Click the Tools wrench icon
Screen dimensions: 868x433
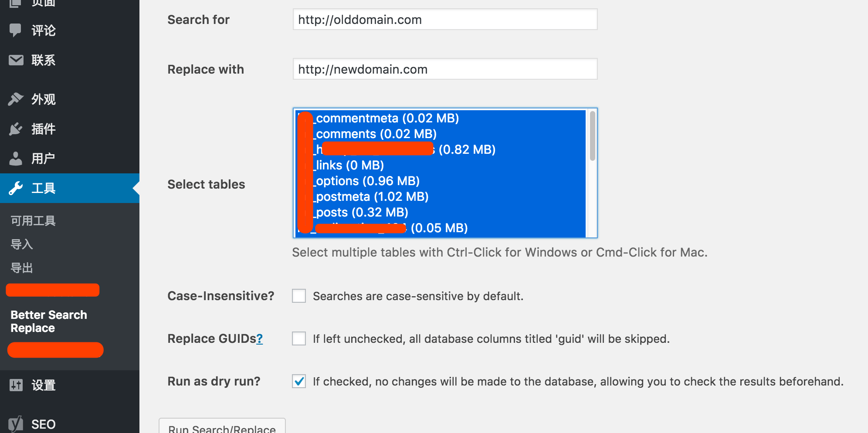[16, 188]
